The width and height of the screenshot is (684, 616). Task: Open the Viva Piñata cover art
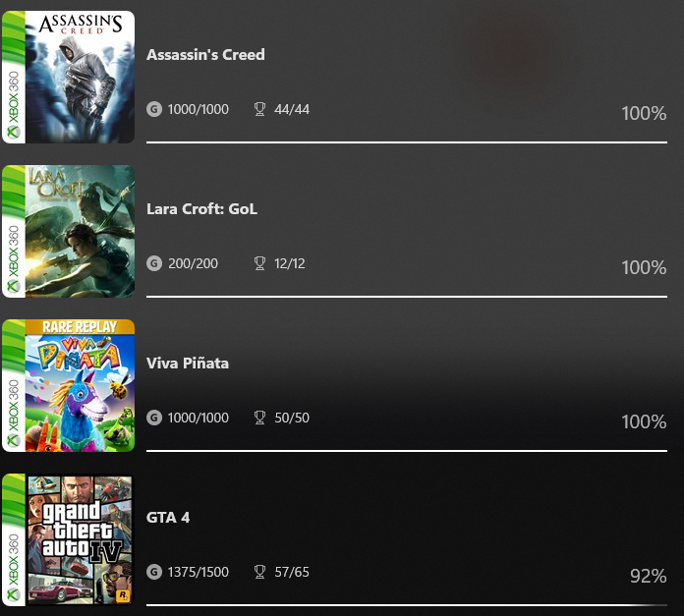[x=68, y=385]
